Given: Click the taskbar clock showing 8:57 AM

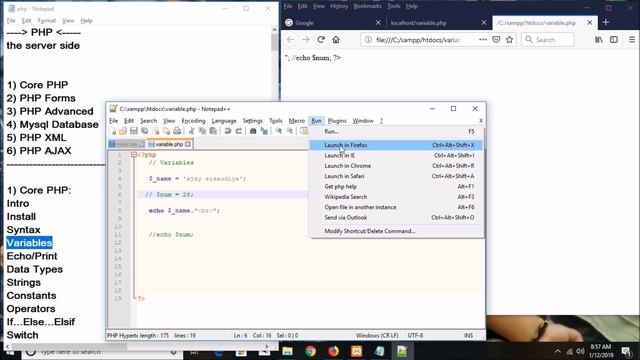Looking at the screenshot, I should (601, 351).
